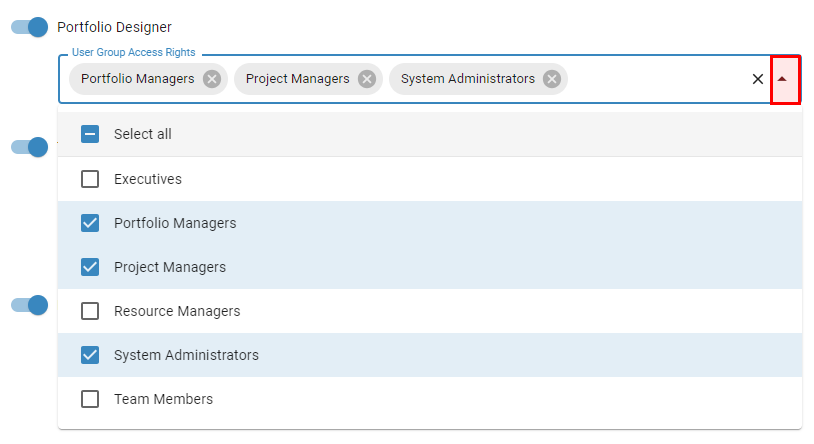
Task: Click the Portfolio Managers chip label
Action: [138, 79]
